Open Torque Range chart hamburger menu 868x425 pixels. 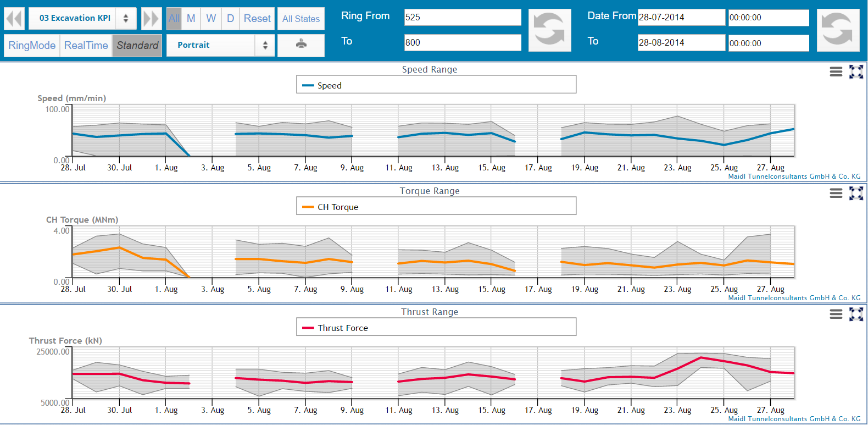836,193
